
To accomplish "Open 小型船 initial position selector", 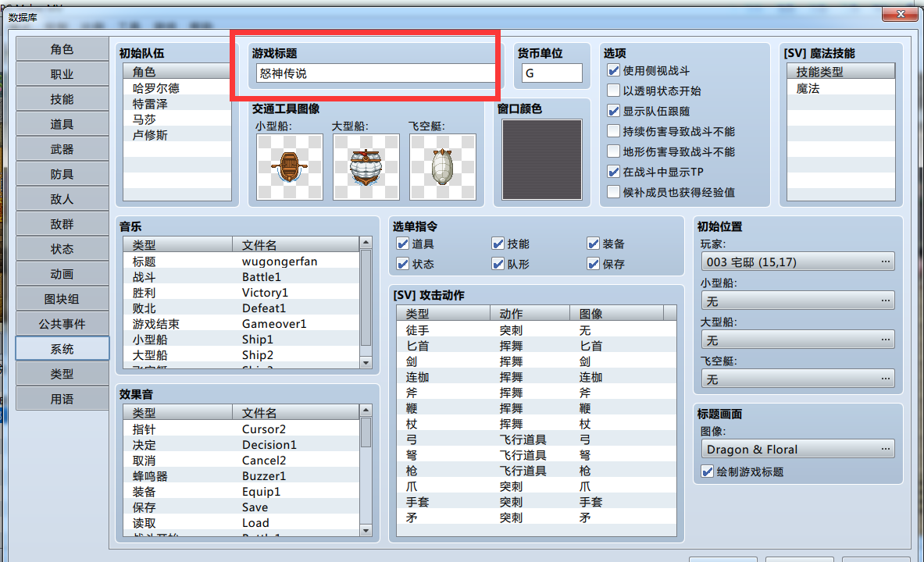I will tap(797, 301).
